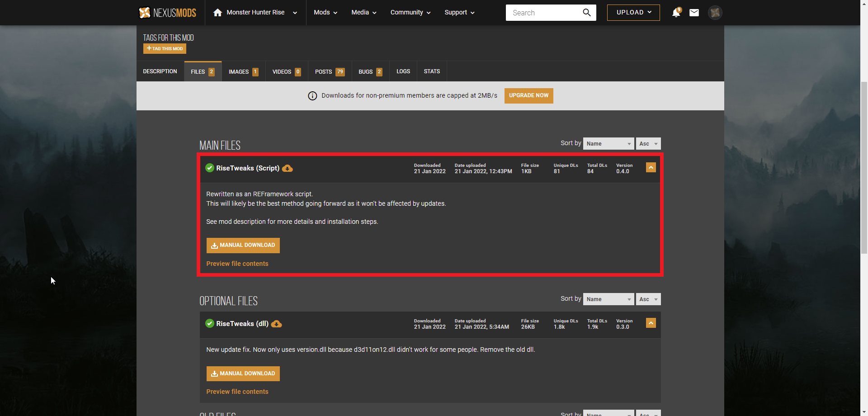868x416 pixels.
Task: Open Main Files Sort by Name dropdown
Action: pyautogui.click(x=609, y=144)
